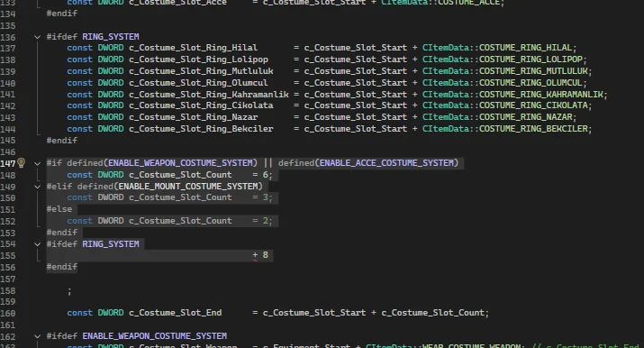Click c_Costume_Slot_End identifier on line 160
This screenshot has width=644, height=348.
[x=176, y=313]
